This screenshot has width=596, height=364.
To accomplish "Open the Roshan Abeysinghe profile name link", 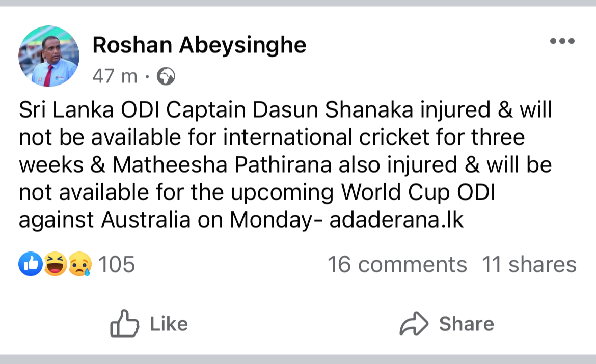I will coord(199,45).
